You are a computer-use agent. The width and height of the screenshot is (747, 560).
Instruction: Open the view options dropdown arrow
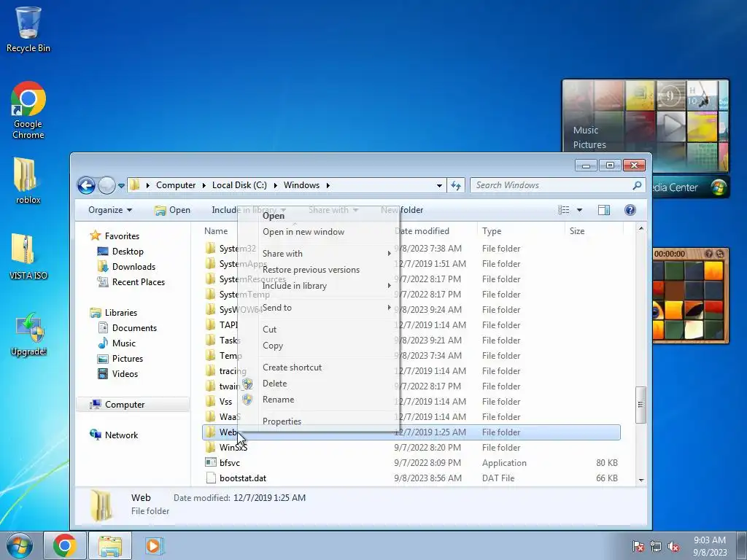click(579, 210)
